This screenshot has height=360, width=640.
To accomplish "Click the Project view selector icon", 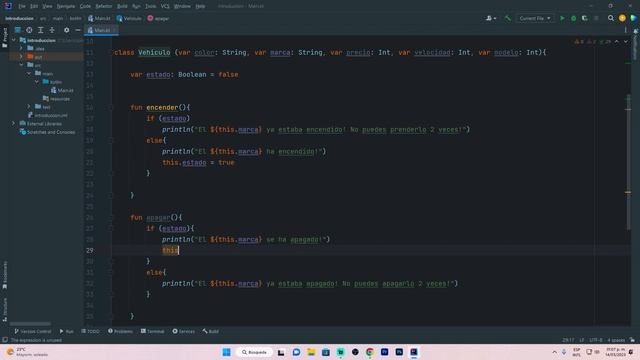I will tap(18, 30).
